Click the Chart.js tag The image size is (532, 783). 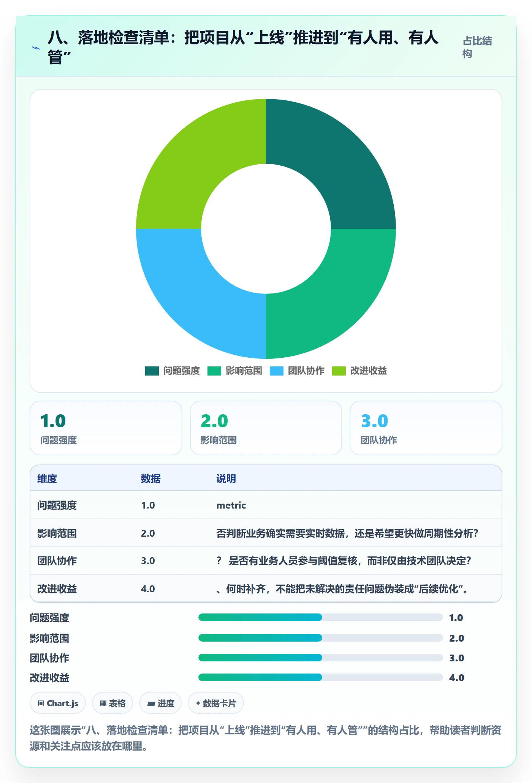[x=58, y=703]
